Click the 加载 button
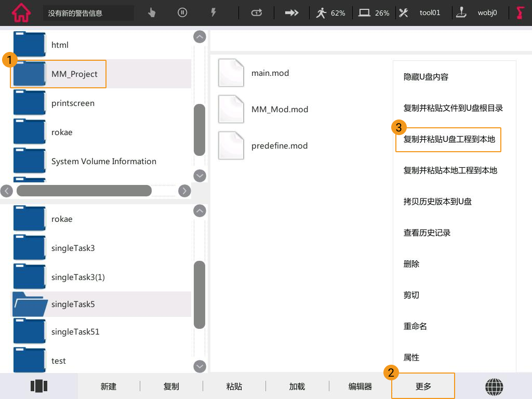 tap(297, 387)
